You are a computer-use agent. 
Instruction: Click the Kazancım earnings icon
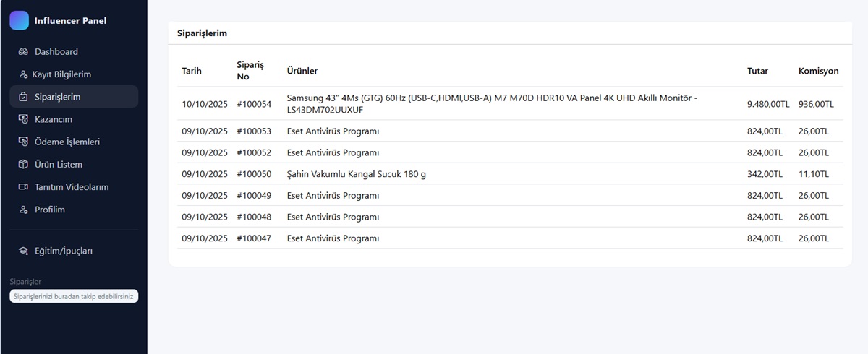(x=23, y=119)
